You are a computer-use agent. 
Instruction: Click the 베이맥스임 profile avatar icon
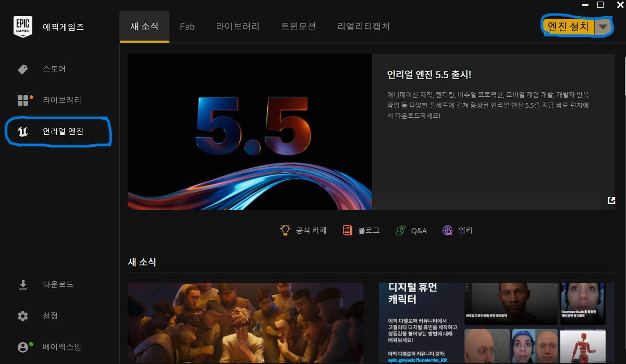pyautogui.click(x=23, y=347)
